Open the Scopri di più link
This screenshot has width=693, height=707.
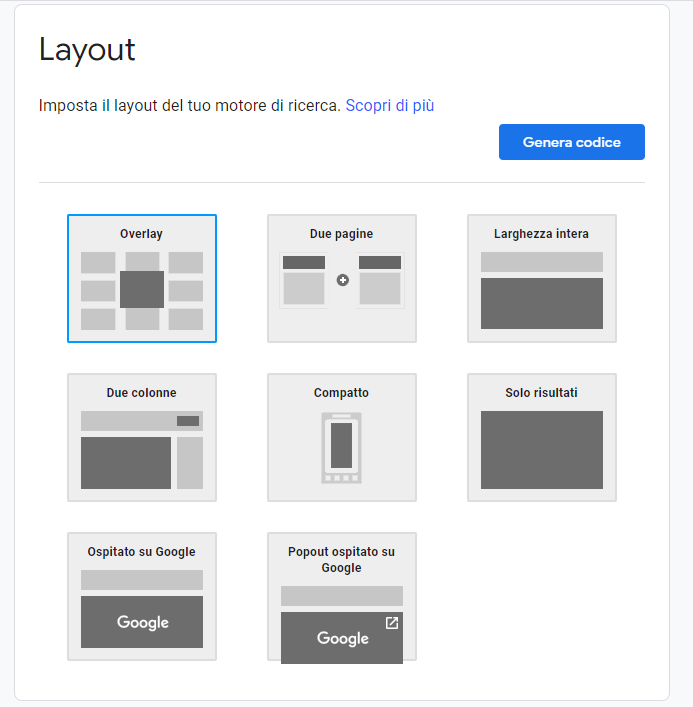coord(390,105)
